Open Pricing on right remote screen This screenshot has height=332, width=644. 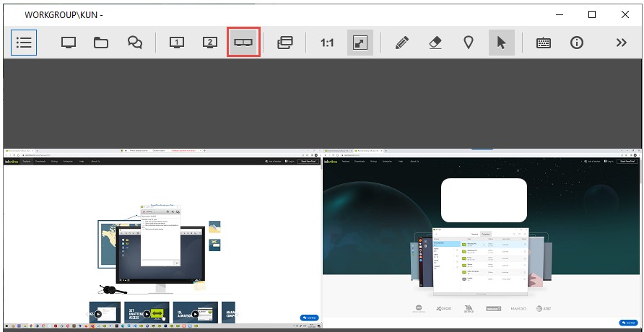tap(373, 161)
